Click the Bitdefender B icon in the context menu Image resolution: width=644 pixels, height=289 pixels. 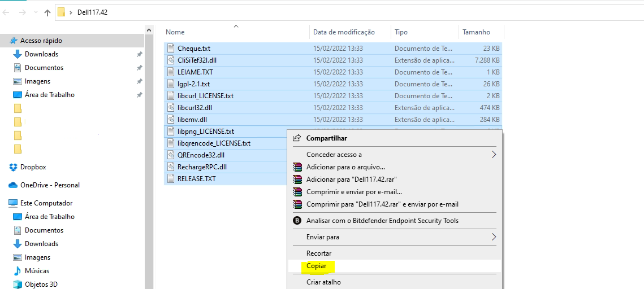(x=297, y=221)
